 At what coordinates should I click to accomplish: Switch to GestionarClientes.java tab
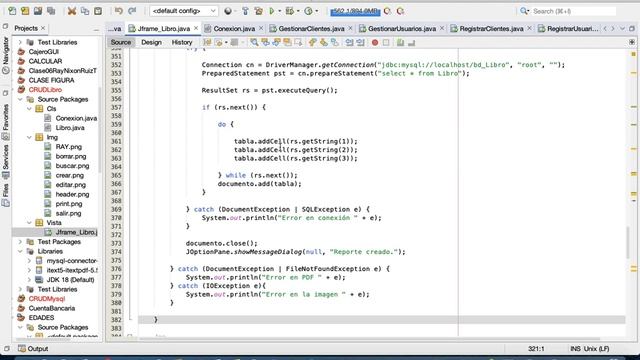coord(311,29)
